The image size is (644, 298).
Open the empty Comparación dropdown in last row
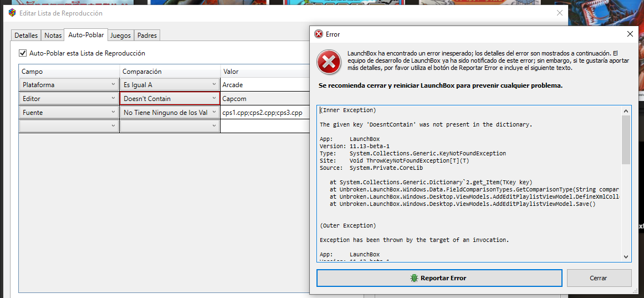[x=170, y=126]
